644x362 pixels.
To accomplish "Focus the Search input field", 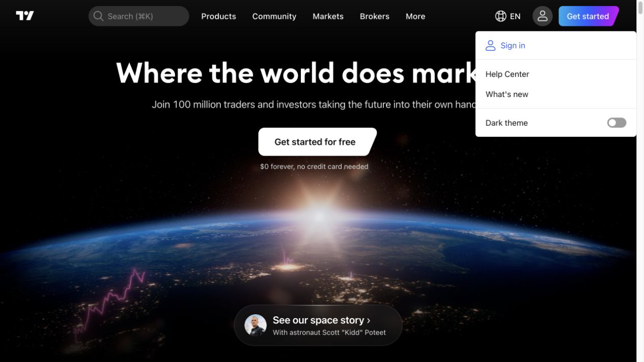I will coord(139,16).
